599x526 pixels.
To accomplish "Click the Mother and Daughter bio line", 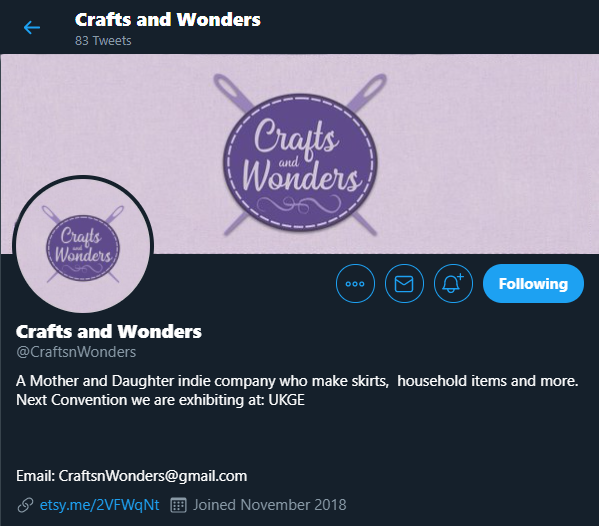I will click(297, 381).
